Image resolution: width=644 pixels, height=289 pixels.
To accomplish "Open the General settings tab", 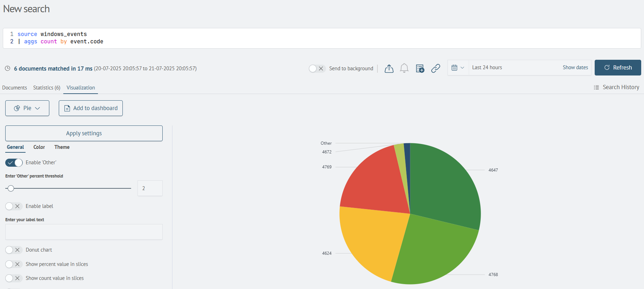I will coord(15,147).
